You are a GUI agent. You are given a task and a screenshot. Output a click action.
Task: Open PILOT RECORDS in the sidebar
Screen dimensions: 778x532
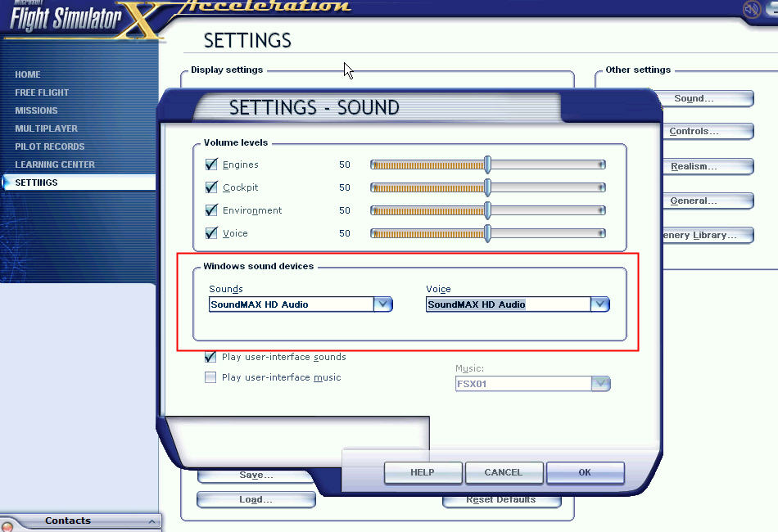[50, 147]
